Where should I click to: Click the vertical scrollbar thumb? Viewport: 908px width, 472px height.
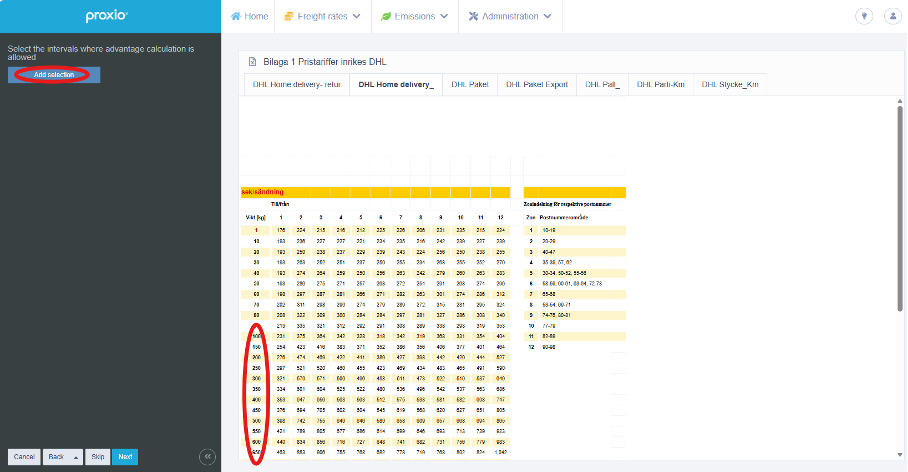point(900,208)
